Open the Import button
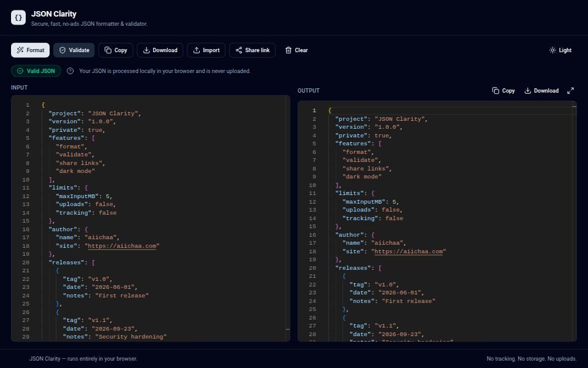 (206, 50)
